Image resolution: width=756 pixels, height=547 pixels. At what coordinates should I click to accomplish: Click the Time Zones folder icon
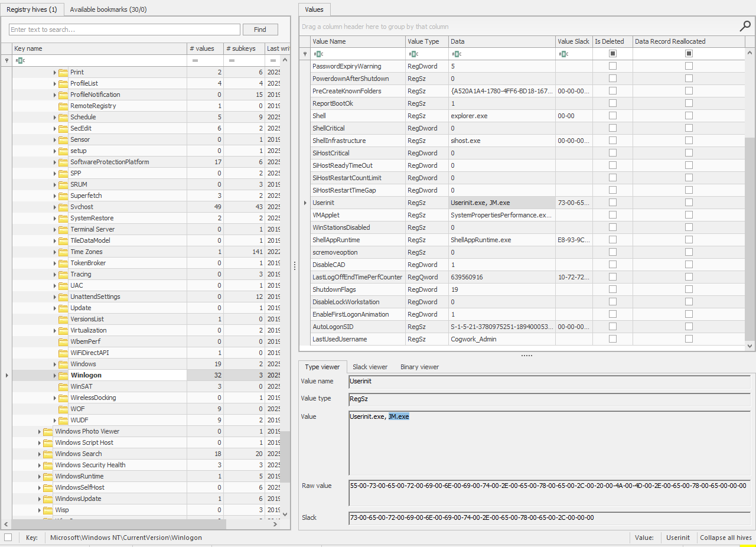(x=63, y=252)
